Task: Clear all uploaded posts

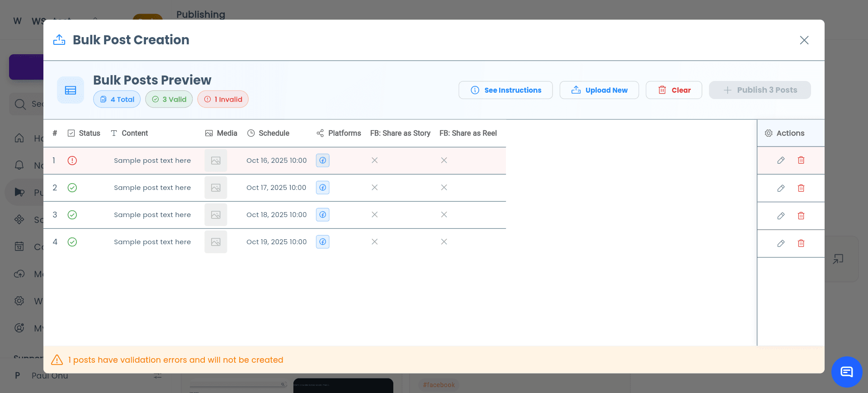Action: [x=674, y=90]
